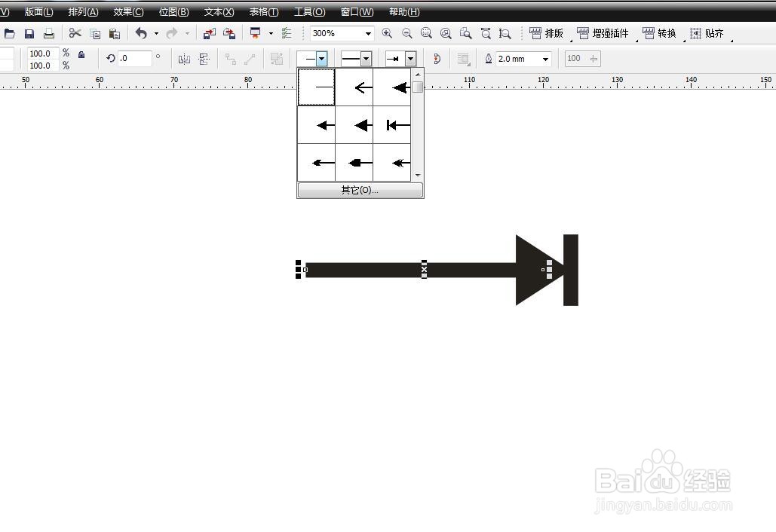Click the Import document icon
The width and height of the screenshot is (776, 532).
[209, 33]
